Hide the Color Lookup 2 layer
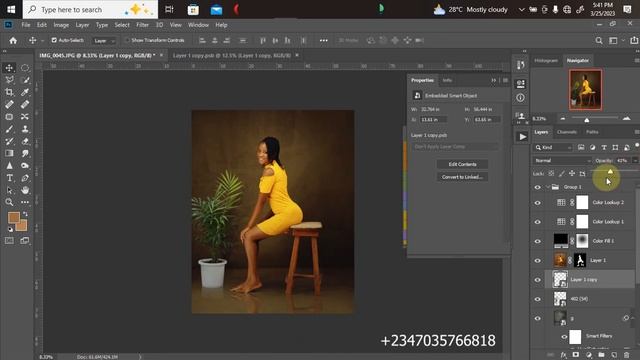The image size is (640, 360). point(538,202)
